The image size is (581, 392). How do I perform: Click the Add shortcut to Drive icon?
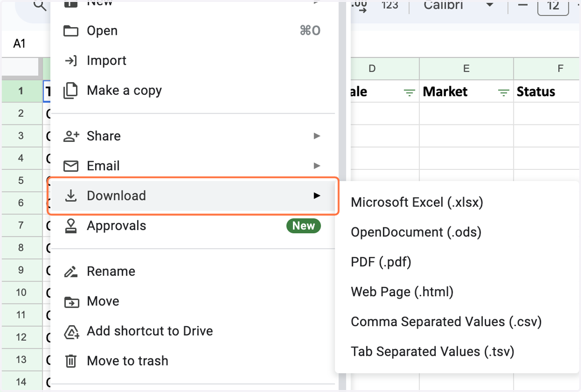71,332
